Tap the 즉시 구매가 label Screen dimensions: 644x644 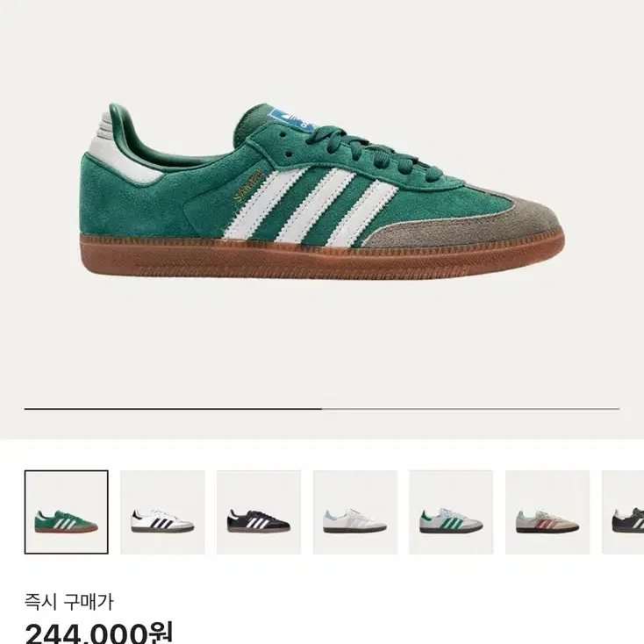(68, 603)
